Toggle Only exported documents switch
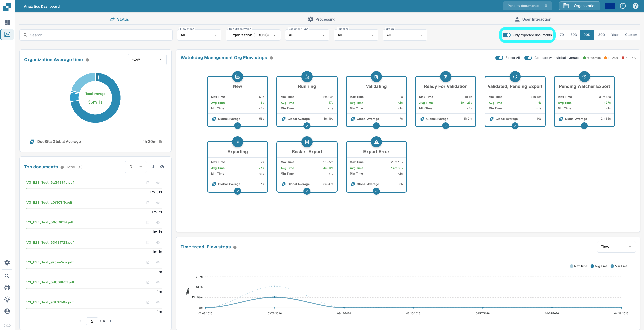 pyautogui.click(x=507, y=35)
